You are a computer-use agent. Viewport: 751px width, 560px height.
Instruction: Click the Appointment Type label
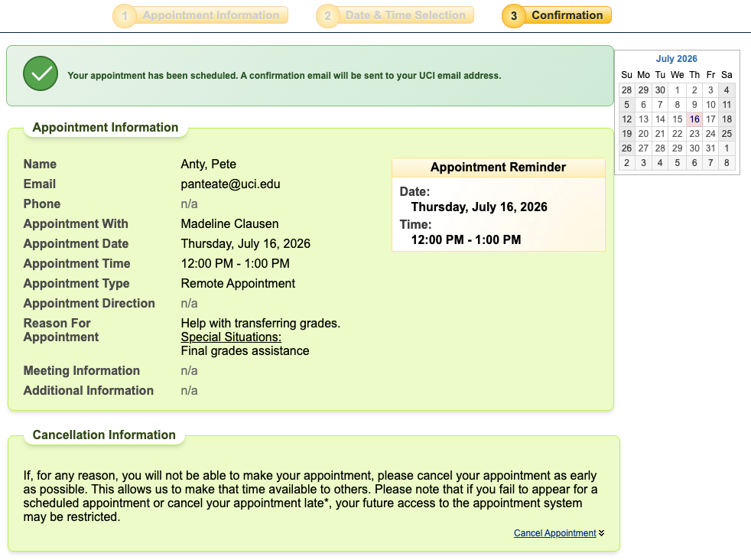76,284
